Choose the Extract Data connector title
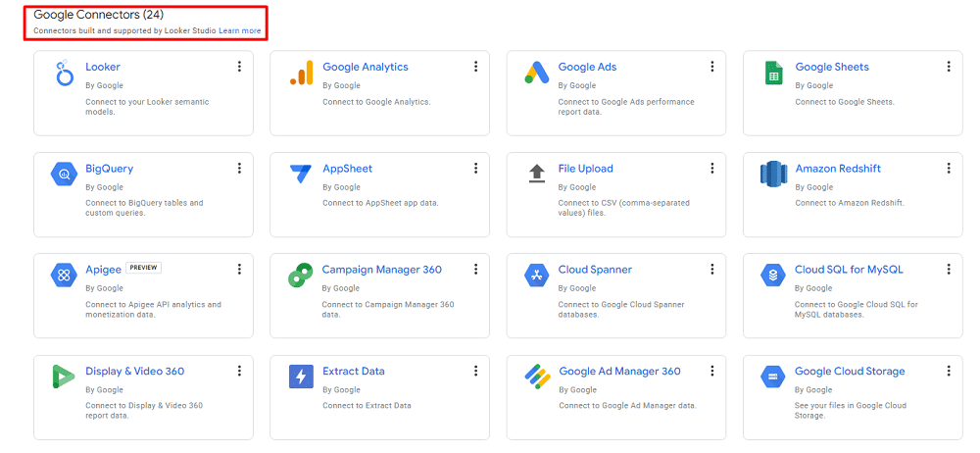 click(x=354, y=371)
